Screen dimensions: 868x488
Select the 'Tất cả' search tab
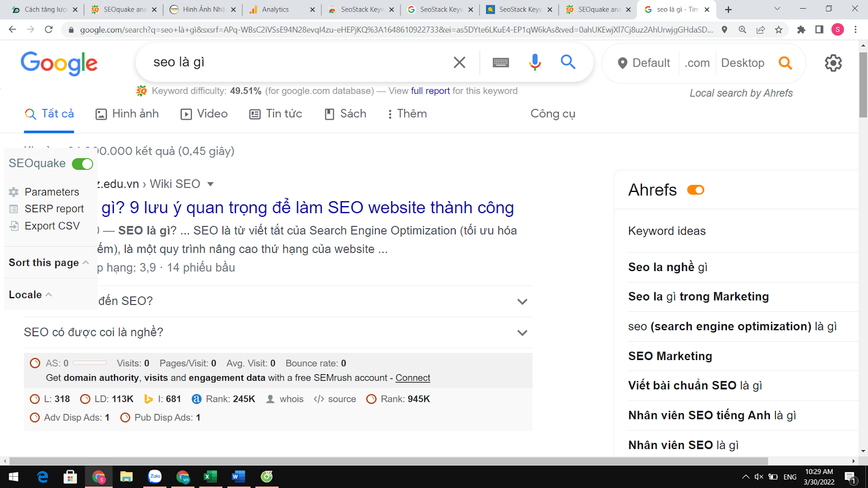tap(49, 114)
